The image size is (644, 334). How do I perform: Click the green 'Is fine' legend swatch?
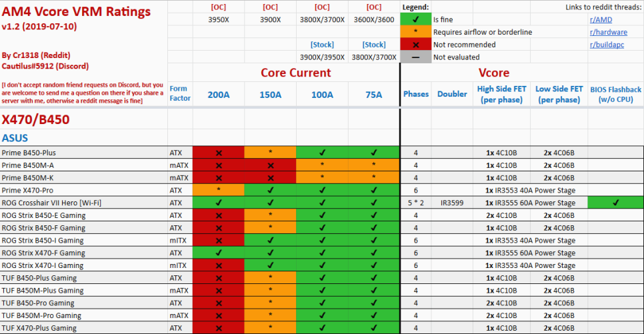tap(415, 19)
